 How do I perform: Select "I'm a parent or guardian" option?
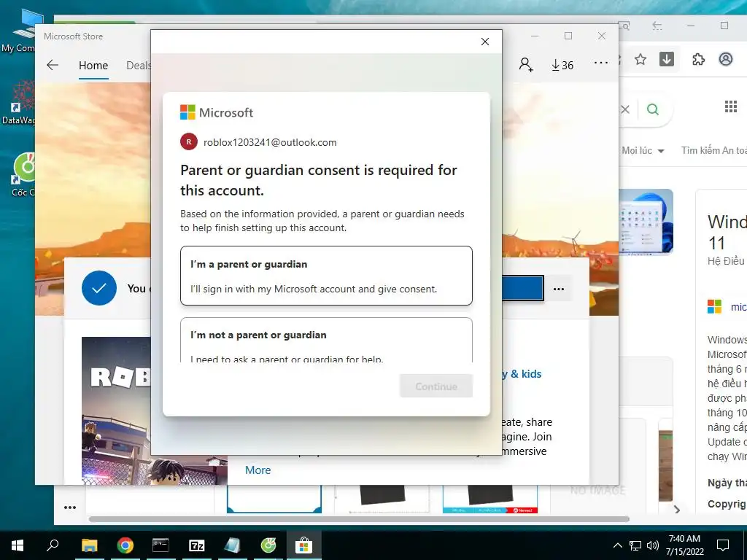click(x=326, y=276)
